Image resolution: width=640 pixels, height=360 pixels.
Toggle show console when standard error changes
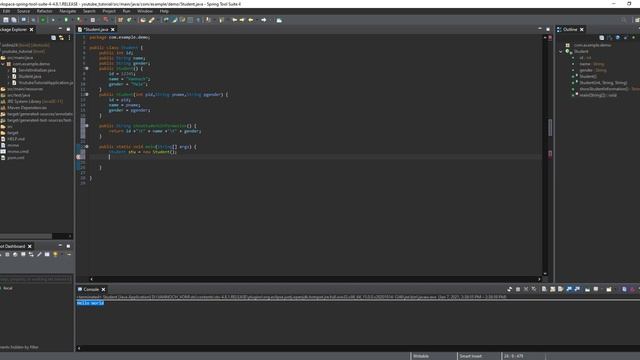[577, 289]
